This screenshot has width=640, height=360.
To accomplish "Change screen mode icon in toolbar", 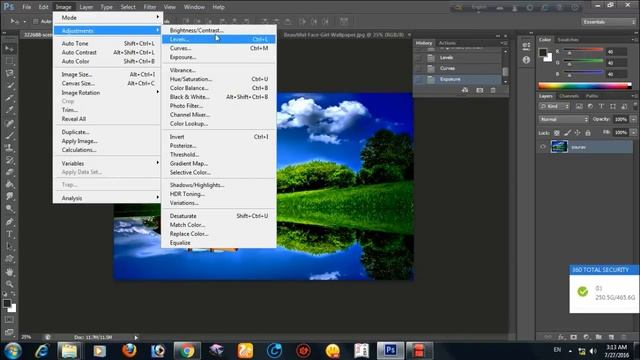I will pyautogui.click(x=9, y=332).
